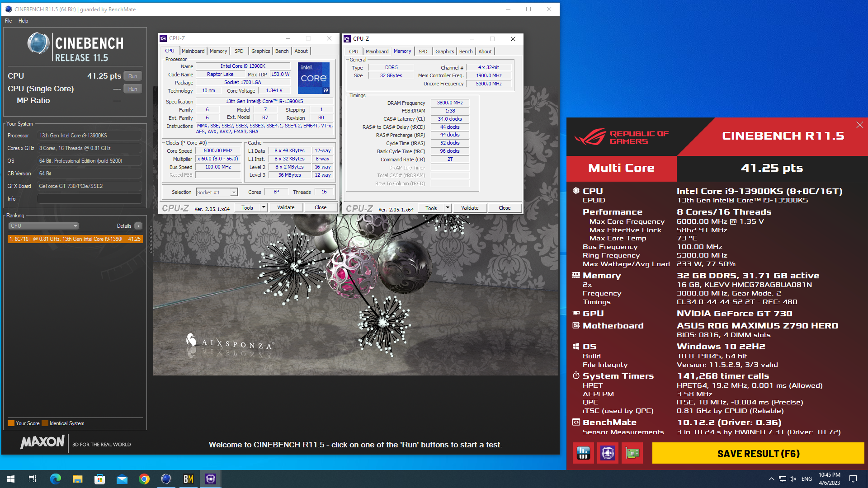Open the Ranking CPU dropdown
Image resolution: width=868 pixels, height=488 pixels.
(43, 225)
